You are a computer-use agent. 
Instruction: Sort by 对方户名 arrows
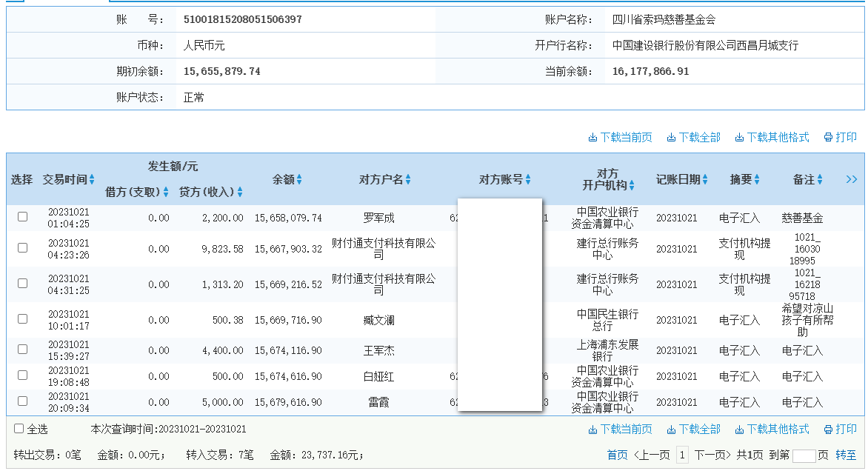pyautogui.click(x=408, y=179)
